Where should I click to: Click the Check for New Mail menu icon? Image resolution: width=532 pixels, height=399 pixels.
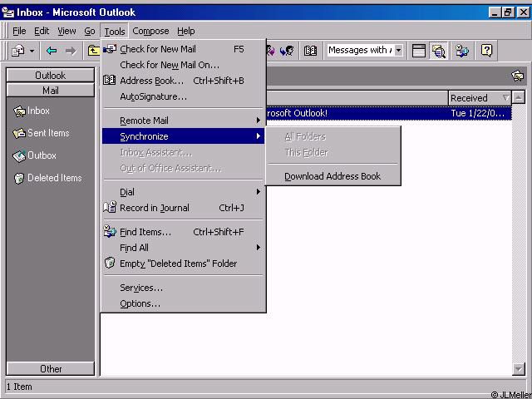(x=110, y=49)
